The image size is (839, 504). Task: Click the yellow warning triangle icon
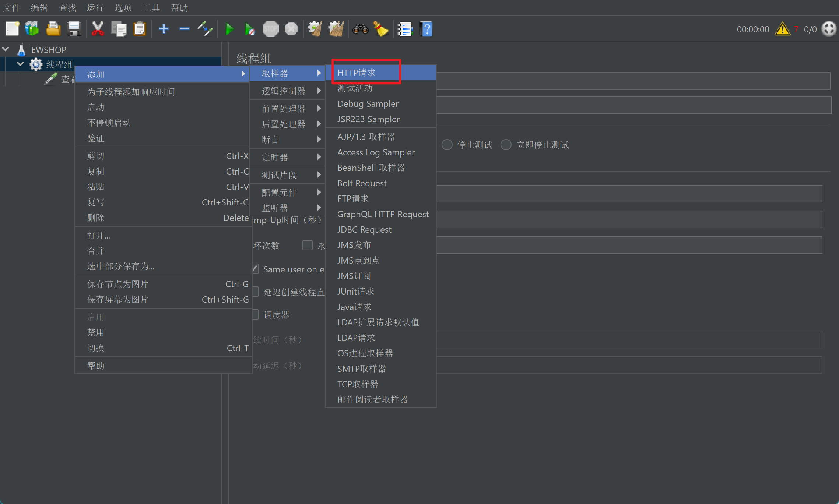pyautogui.click(x=782, y=29)
